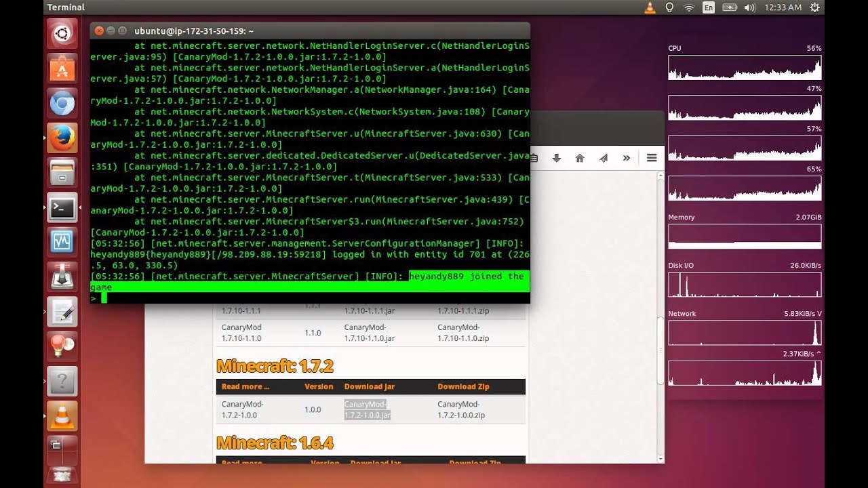Click the Terminal icon in the launcher
Viewport: 868px width, 488px height.
coord(62,207)
